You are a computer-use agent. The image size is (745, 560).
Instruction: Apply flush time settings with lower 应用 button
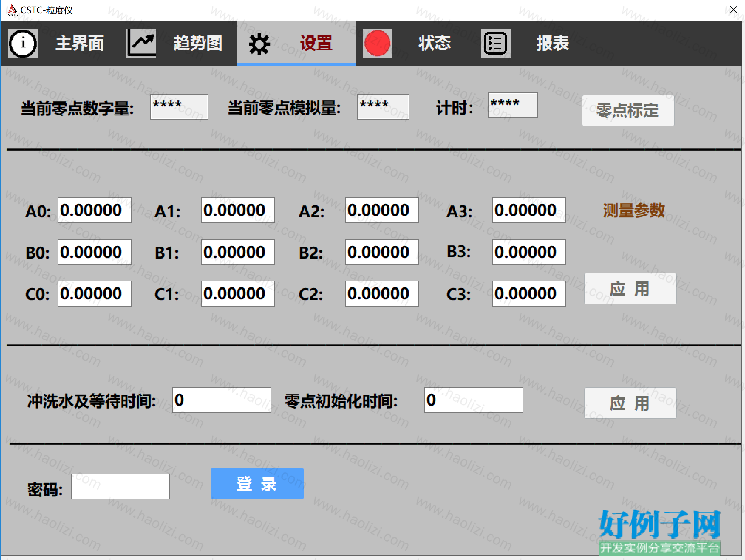pos(630,403)
